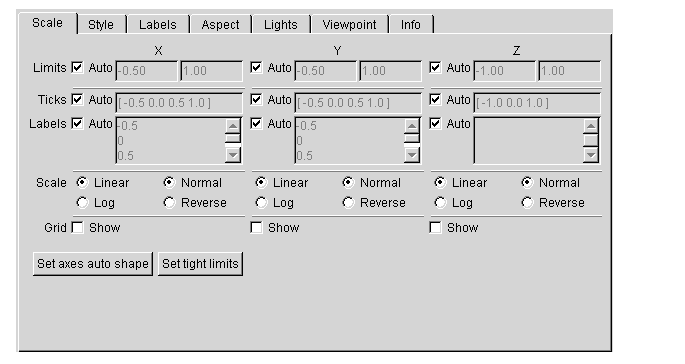Click the down arrow of Y labels scrollbar
This screenshot has height=364, width=685.
[x=412, y=155]
